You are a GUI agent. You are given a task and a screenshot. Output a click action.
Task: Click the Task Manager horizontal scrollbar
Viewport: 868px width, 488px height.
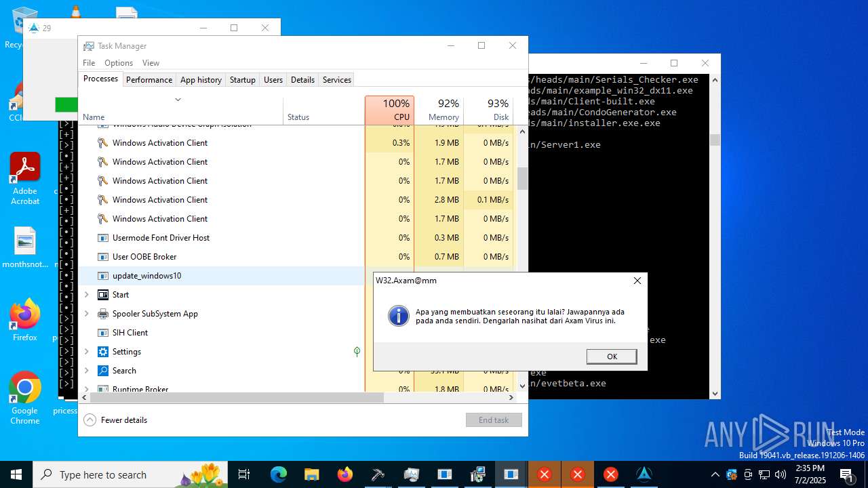(237, 398)
